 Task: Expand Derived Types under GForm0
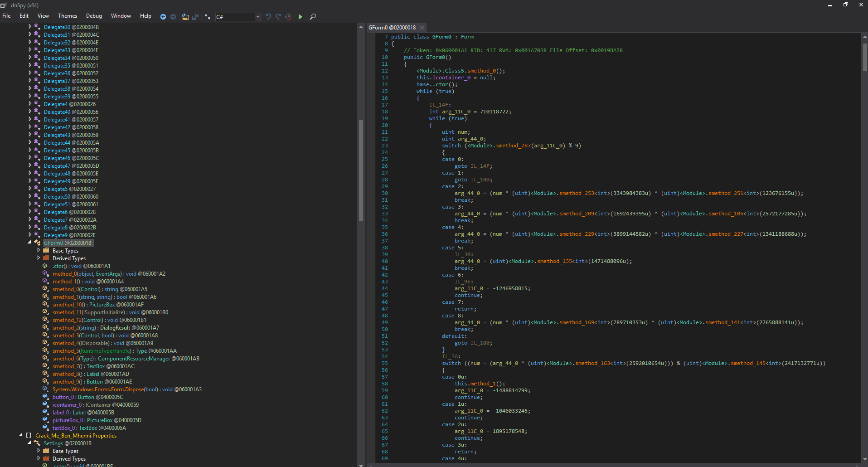point(39,258)
